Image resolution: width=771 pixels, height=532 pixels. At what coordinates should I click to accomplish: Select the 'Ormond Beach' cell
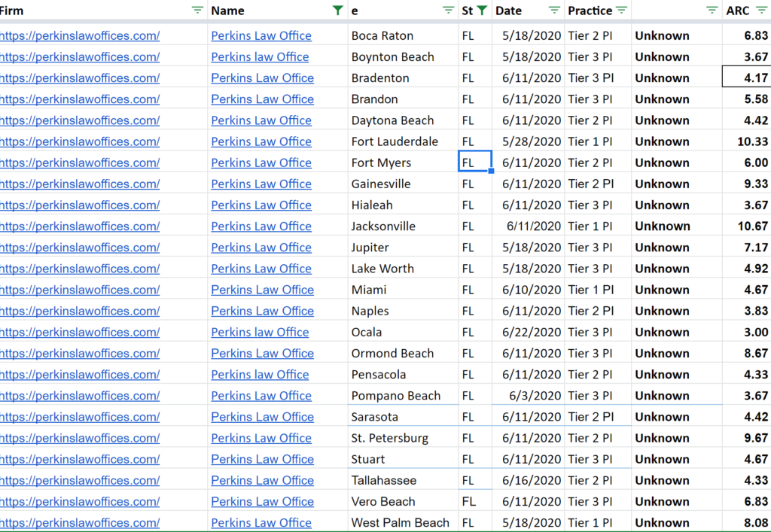click(404, 353)
